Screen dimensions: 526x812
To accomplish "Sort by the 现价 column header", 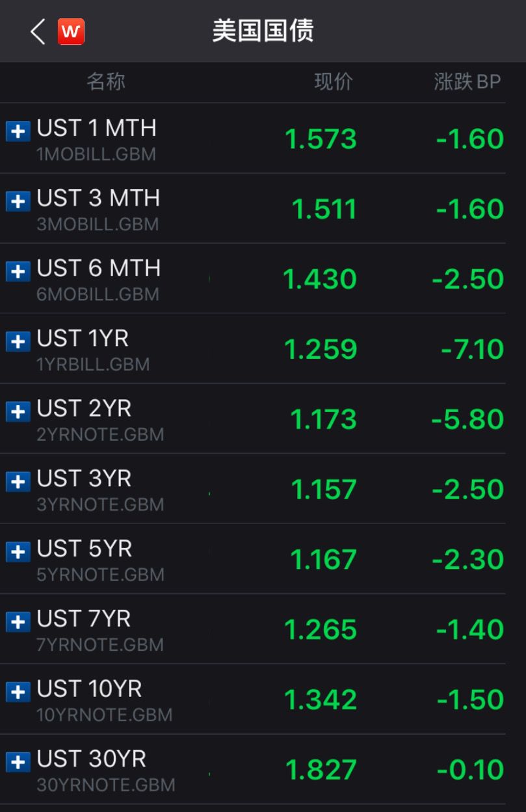I will click(x=333, y=82).
